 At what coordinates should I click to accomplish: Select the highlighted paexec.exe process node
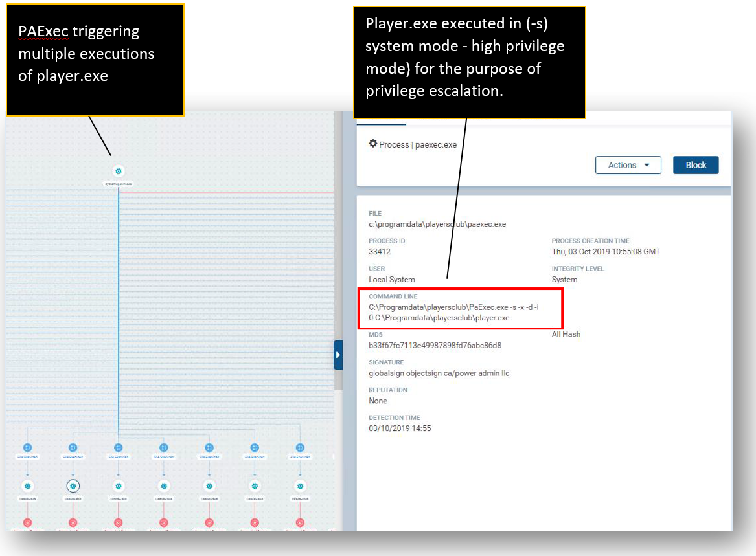coord(73,485)
